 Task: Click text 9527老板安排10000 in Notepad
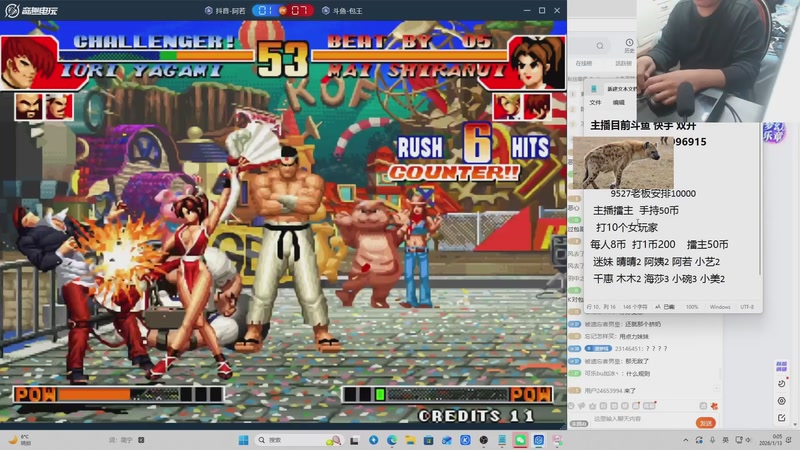[x=653, y=193]
